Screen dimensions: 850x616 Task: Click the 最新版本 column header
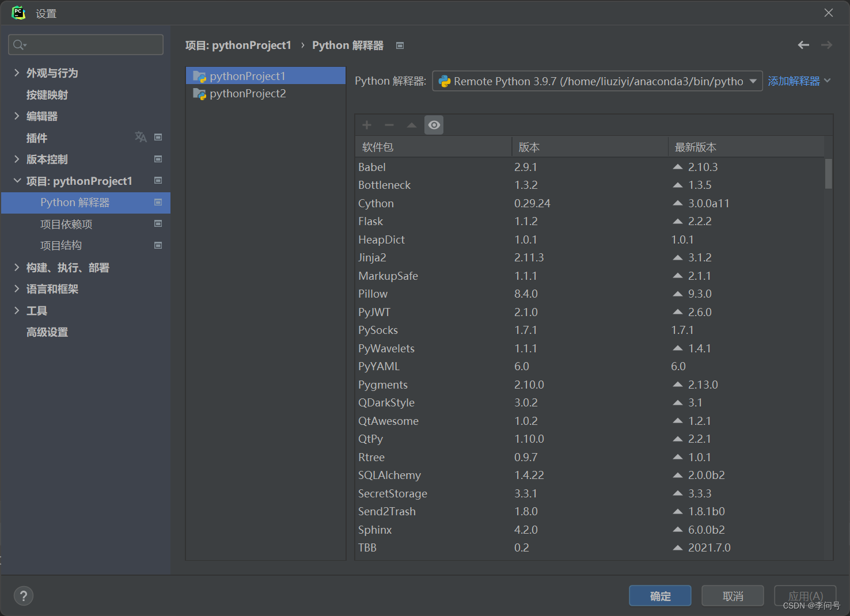(x=746, y=147)
